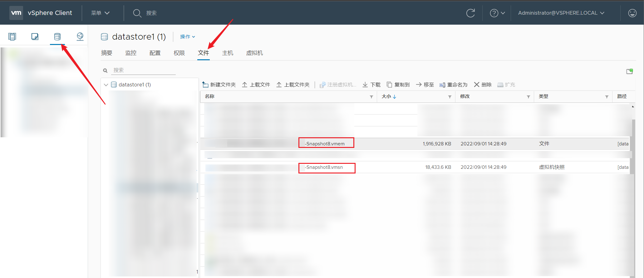
Task: Click 上载文件 toolbar button
Action: coord(256,85)
